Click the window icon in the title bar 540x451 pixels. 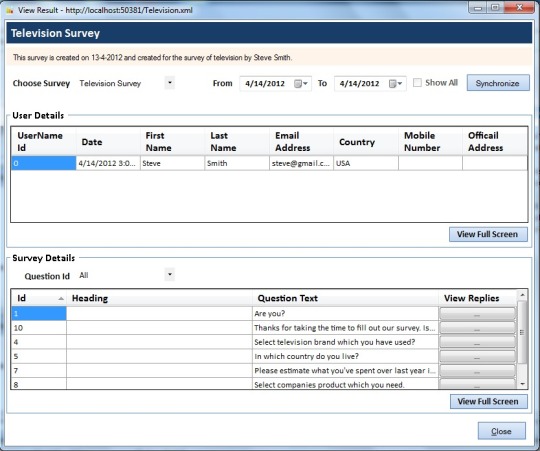(10, 10)
